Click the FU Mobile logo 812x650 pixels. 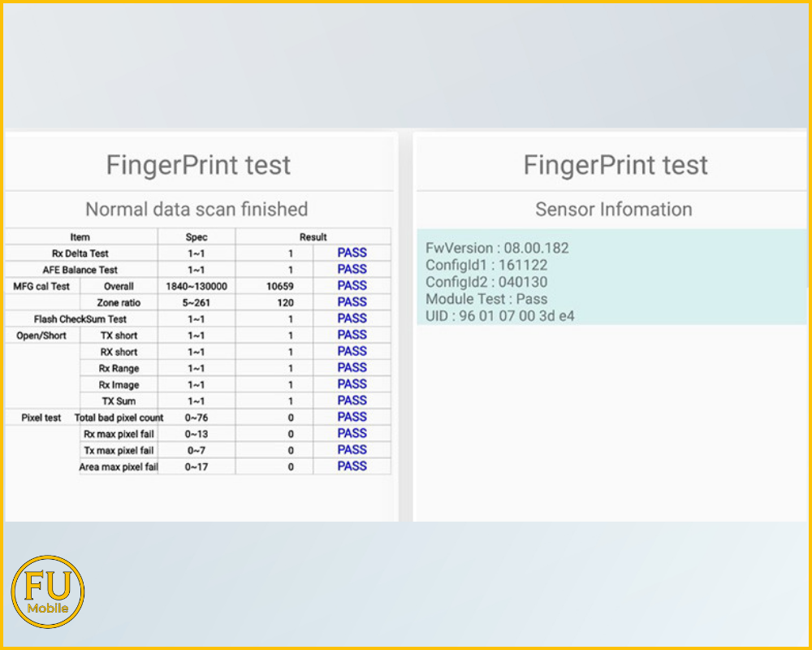click(48, 591)
